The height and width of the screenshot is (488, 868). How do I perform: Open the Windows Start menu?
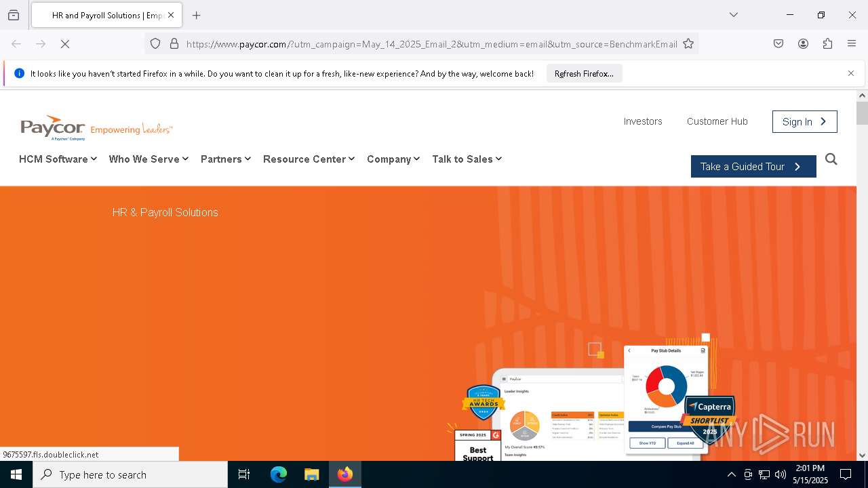click(x=16, y=474)
